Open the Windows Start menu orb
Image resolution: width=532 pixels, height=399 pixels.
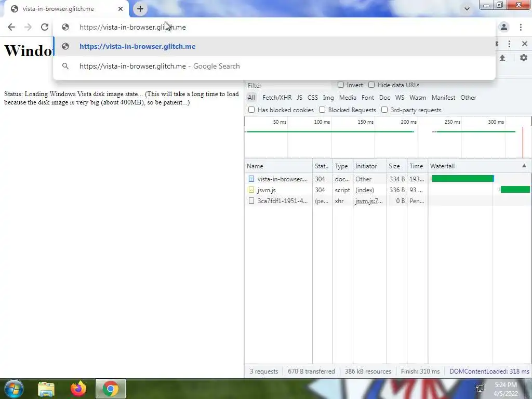tap(14, 389)
